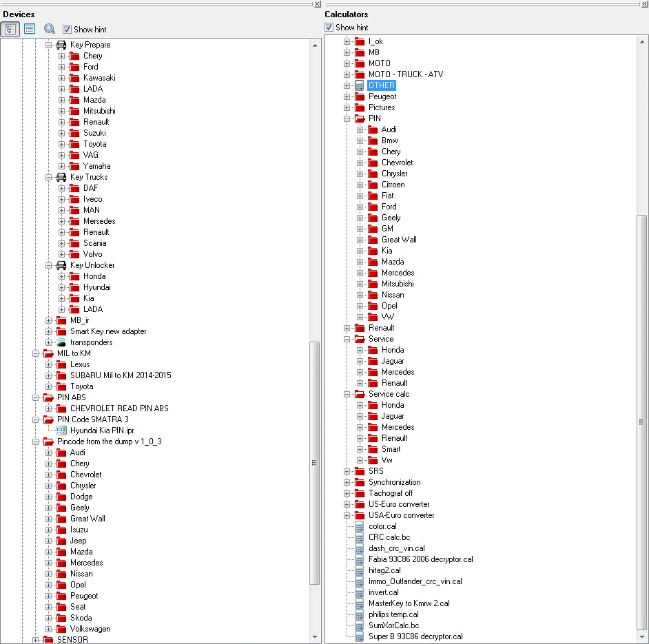Toggle Show hint checkbox in Devices panel

tap(67, 30)
